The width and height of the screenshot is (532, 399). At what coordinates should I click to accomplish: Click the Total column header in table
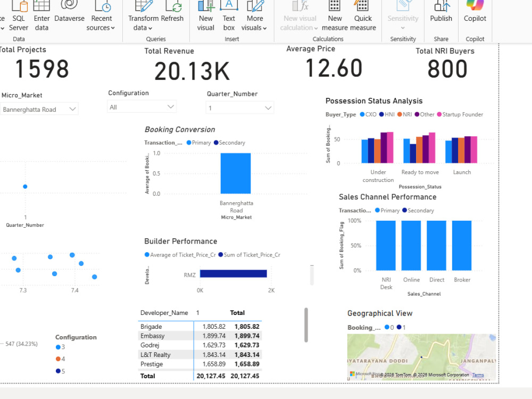tap(237, 313)
